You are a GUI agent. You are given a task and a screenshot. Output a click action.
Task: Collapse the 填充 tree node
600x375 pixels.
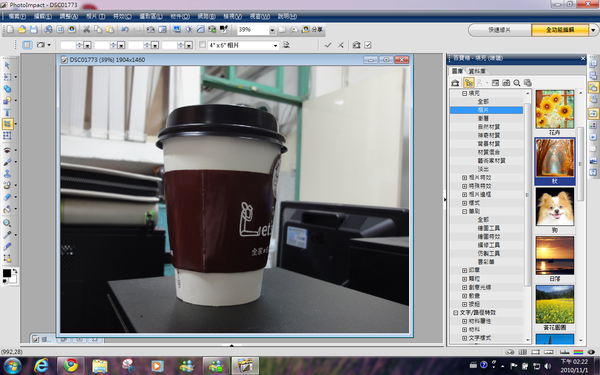pyautogui.click(x=464, y=93)
